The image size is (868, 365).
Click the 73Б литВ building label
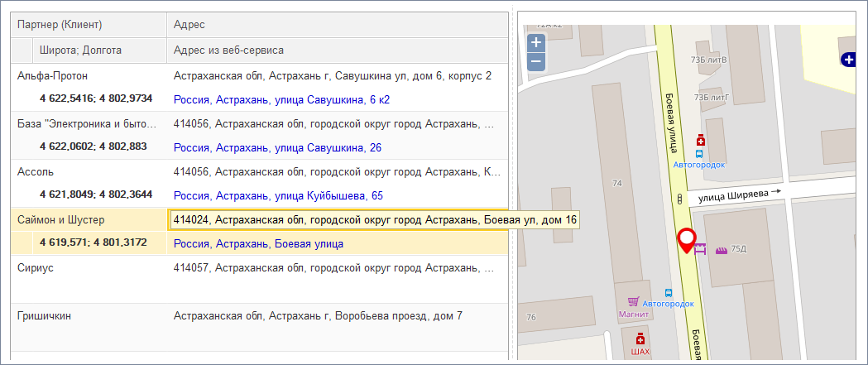tap(709, 60)
